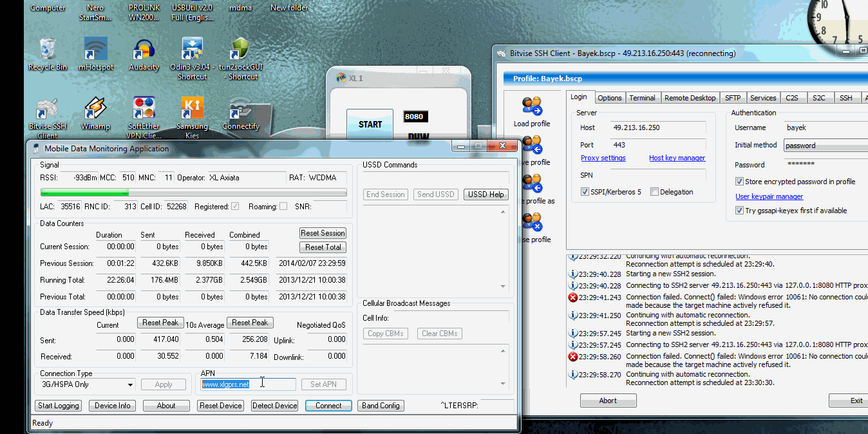Toggle Registered checkbox
This screenshot has height=434, width=868.
(235, 207)
